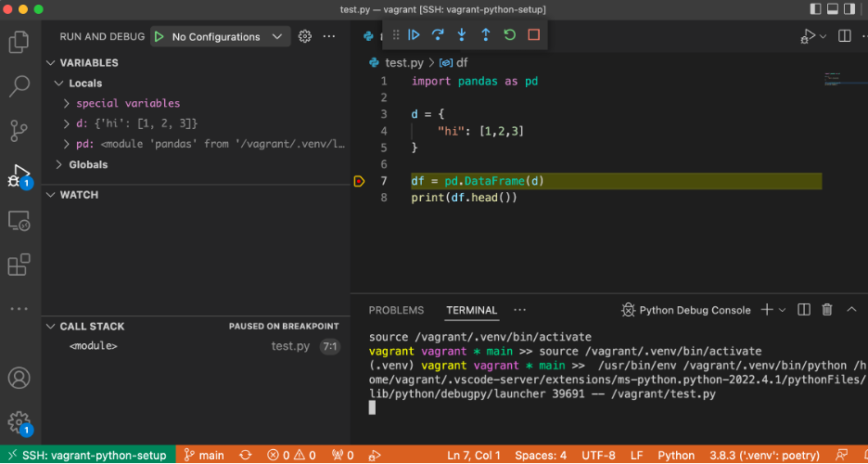Toggle the bottom panel layout button

click(x=832, y=8)
